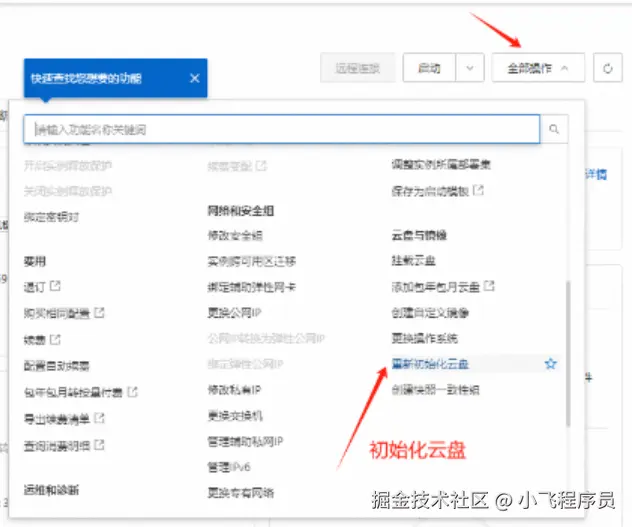Select 创建自定义镜像
The height and width of the screenshot is (527, 632).
(430, 312)
